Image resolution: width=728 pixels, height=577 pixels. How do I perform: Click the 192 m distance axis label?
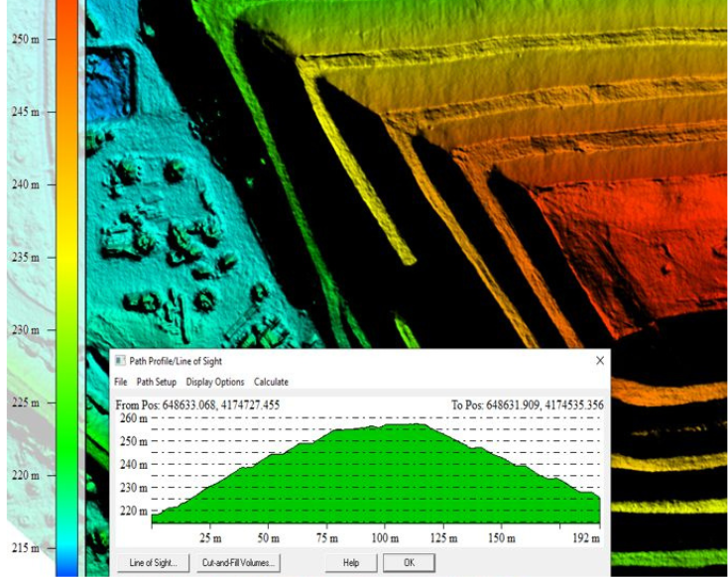coord(586,538)
